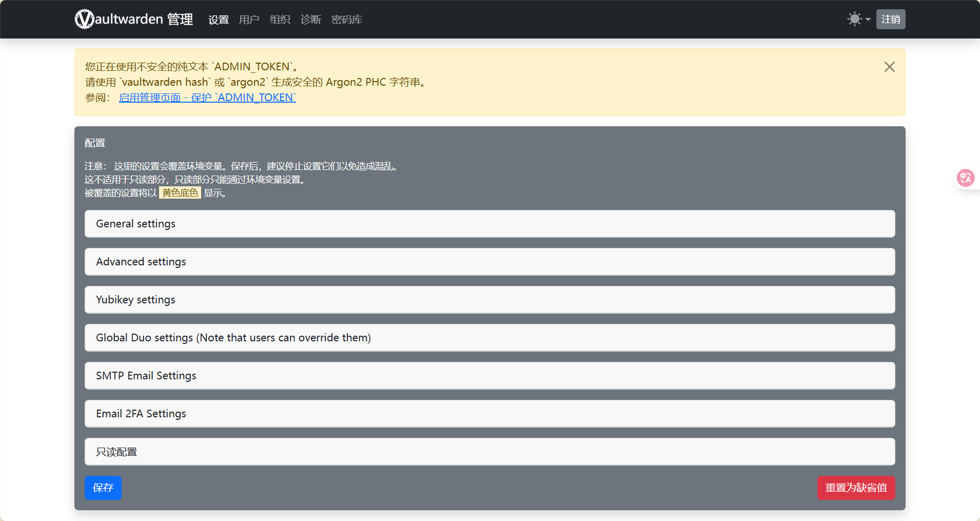Open the ADMIN_TOKEN protection help link
Image resolution: width=980 pixels, height=521 pixels.
click(207, 98)
